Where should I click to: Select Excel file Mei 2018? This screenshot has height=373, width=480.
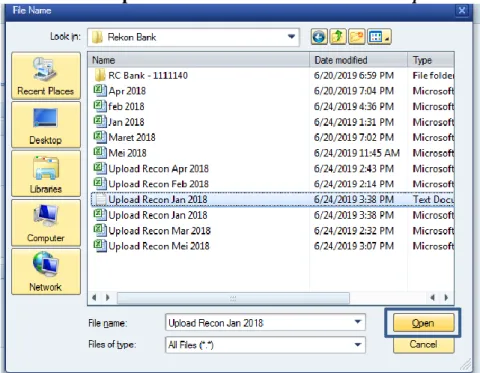click(120, 153)
